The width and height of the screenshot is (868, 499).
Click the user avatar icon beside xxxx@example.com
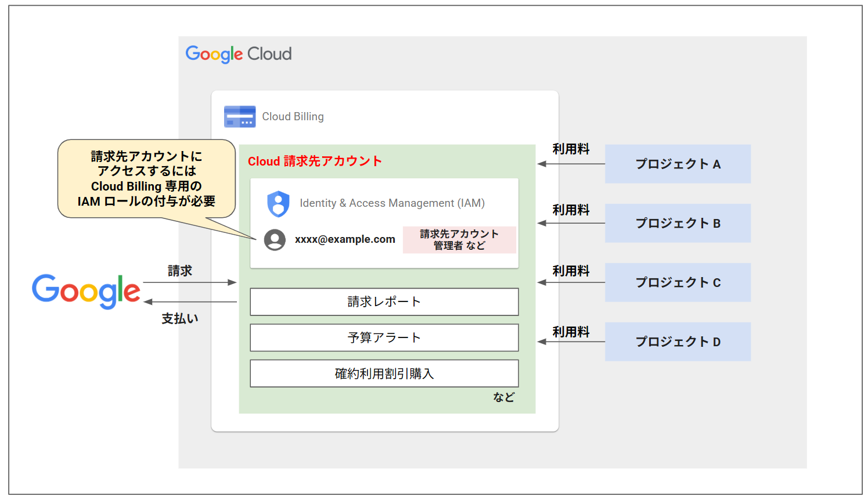click(x=275, y=239)
